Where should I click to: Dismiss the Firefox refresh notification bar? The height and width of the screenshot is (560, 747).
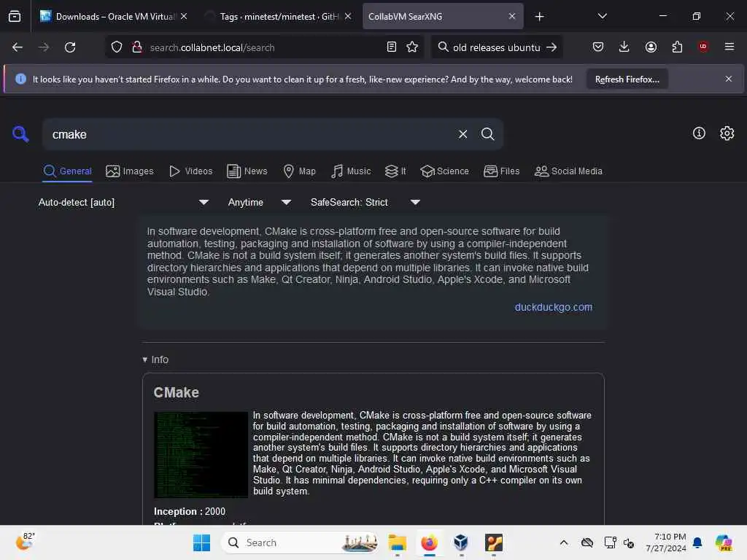pos(729,79)
